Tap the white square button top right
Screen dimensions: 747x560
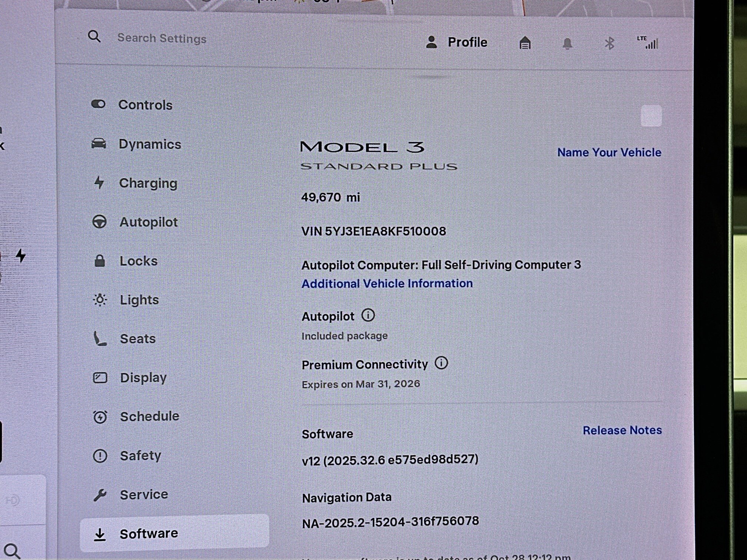[651, 116]
